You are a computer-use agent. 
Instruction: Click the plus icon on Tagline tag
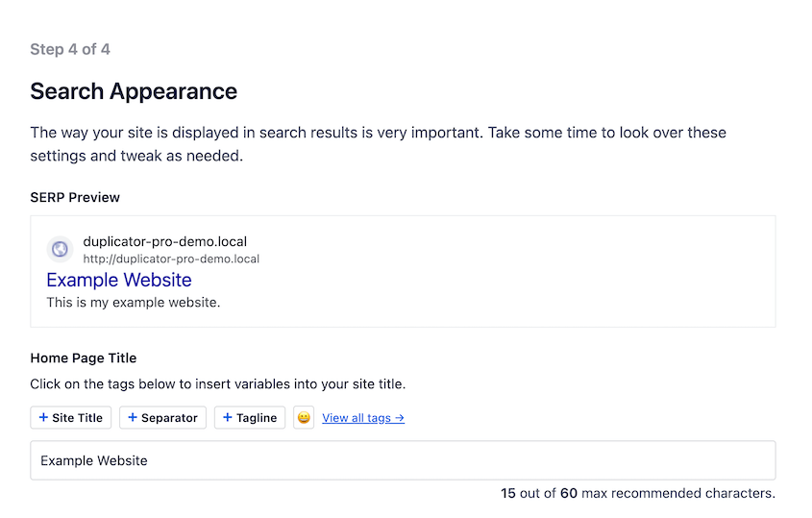228,418
